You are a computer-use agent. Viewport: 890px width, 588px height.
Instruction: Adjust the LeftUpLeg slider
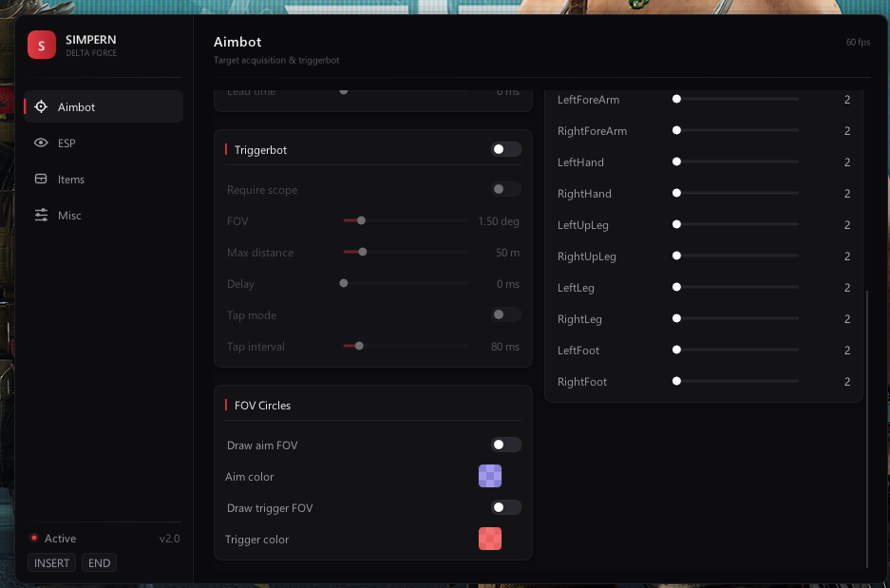736,224
